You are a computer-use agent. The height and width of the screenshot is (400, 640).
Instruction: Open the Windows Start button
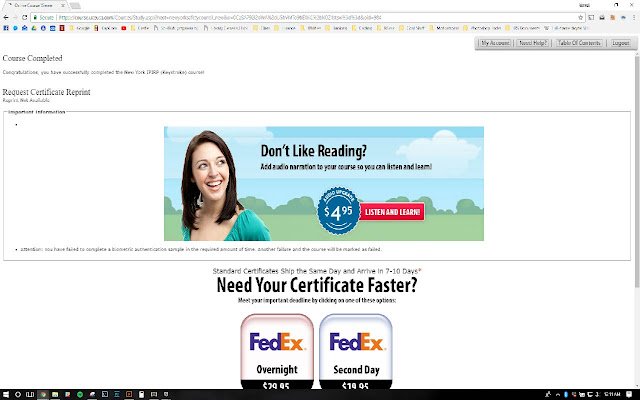[x=6, y=394]
